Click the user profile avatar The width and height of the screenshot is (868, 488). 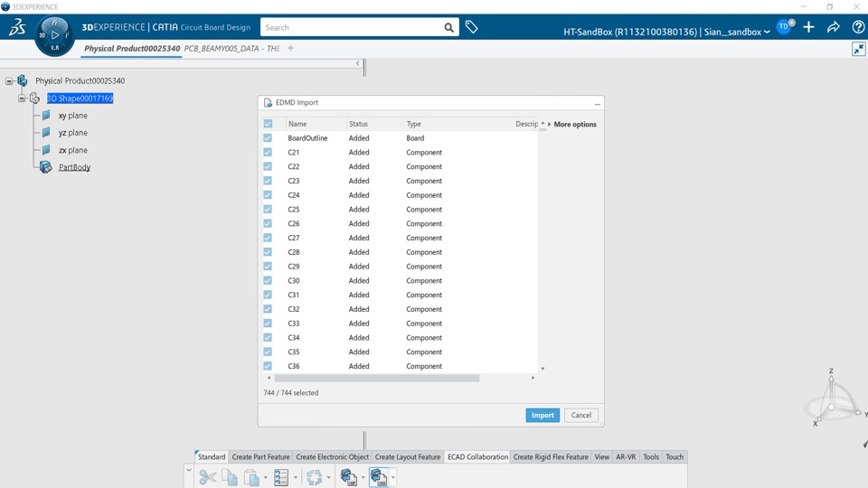point(785,26)
